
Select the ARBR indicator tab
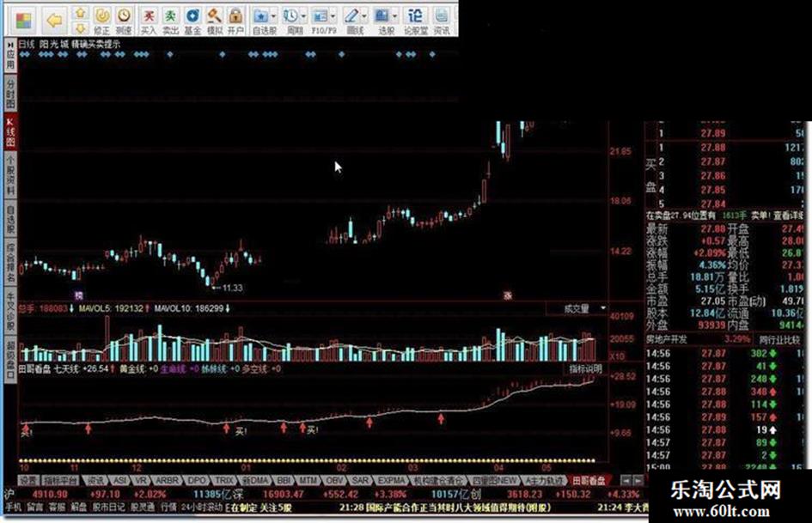(x=167, y=481)
